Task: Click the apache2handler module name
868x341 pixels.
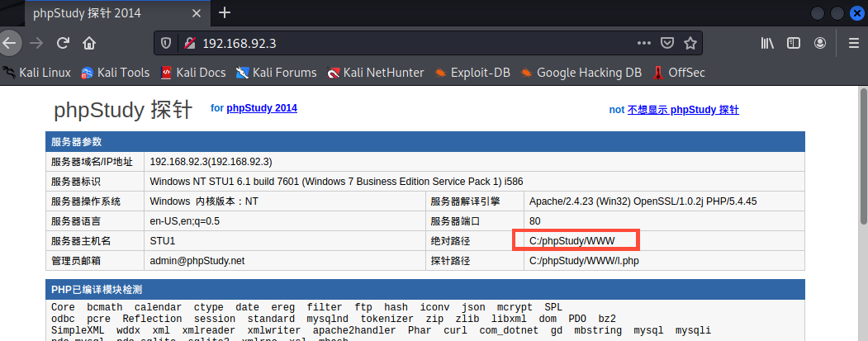Action: [x=354, y=331]
